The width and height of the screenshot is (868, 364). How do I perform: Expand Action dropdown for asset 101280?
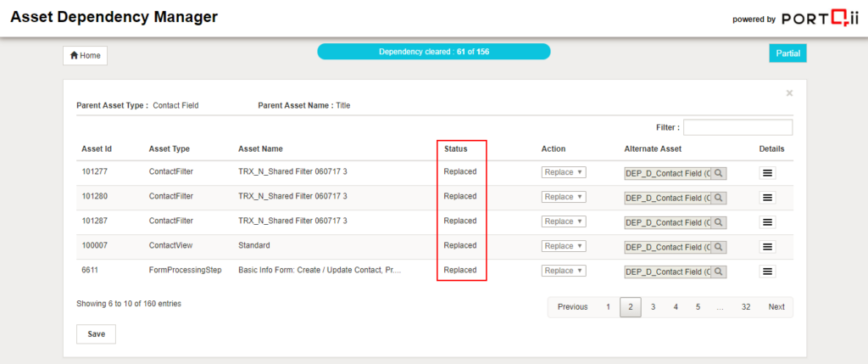point(563,197)
